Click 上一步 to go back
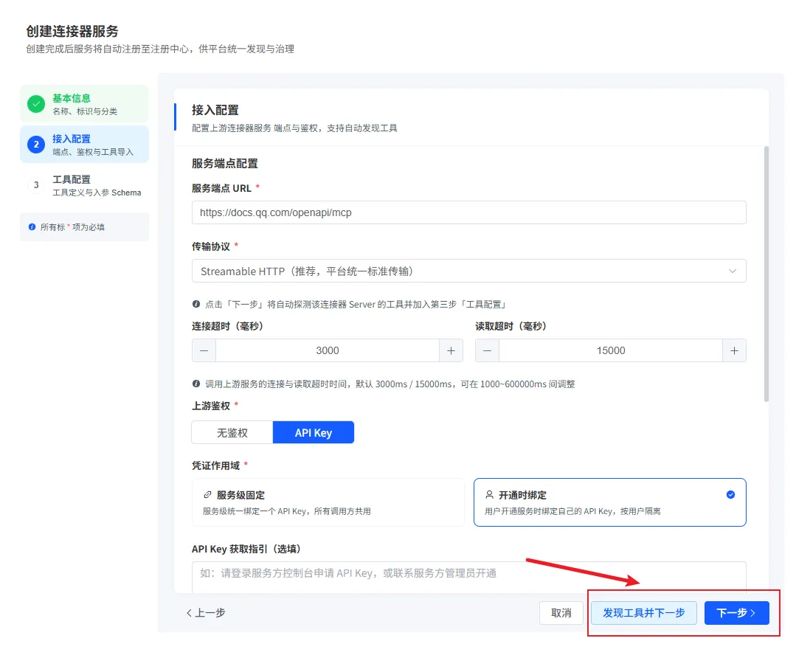Viewport: 796px width, 672px height. click(206, 612)
